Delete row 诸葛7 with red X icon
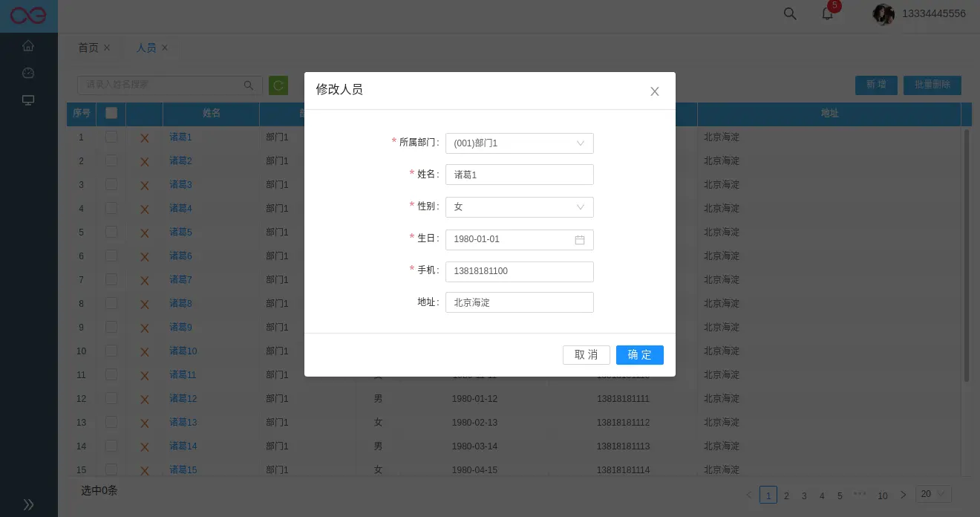This screenshot has height=517, width=980. point(145,281)
